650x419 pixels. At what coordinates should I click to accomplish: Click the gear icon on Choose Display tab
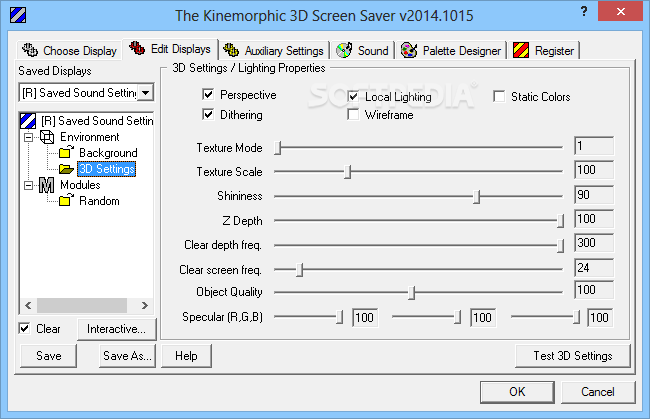[x=30, y=50]
